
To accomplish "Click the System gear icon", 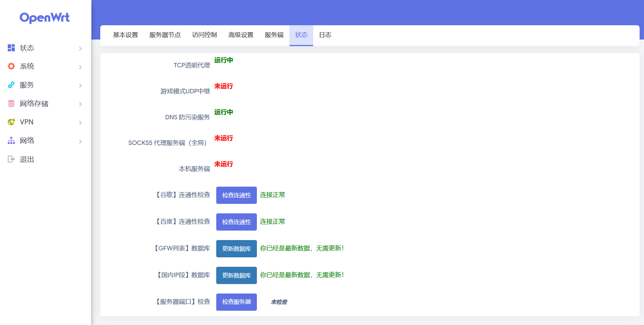I will (x=11, y=66).
